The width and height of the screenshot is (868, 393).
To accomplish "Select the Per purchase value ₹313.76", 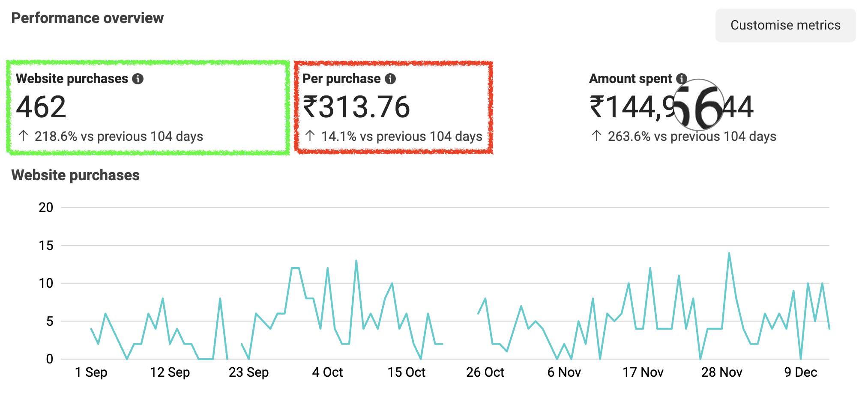I will tap(356, 107).
